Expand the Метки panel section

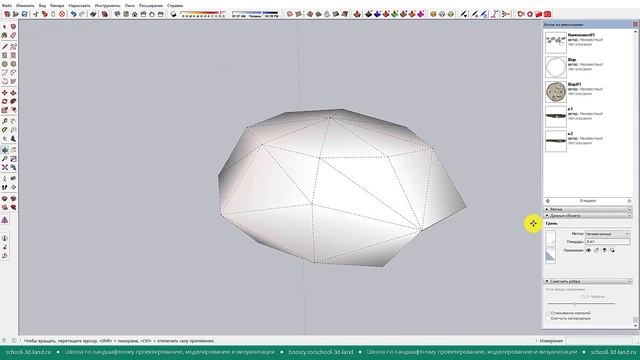pos(588,209)
